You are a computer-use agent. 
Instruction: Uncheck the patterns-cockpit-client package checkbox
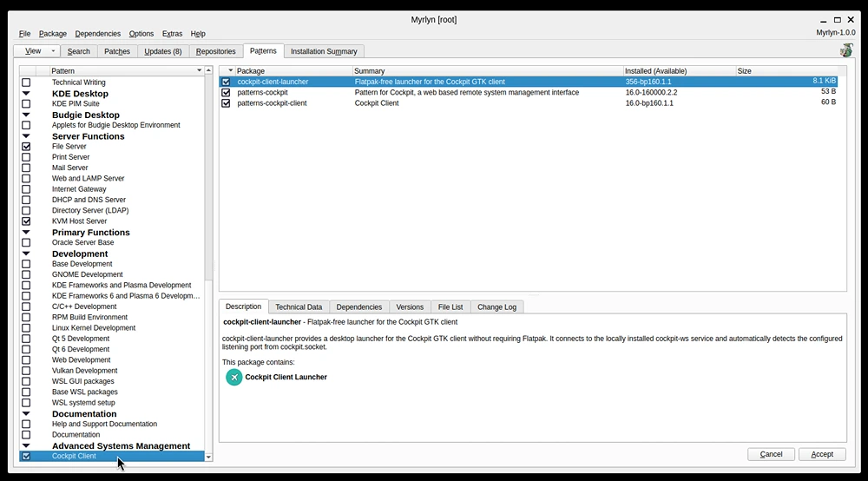[226, 103]
